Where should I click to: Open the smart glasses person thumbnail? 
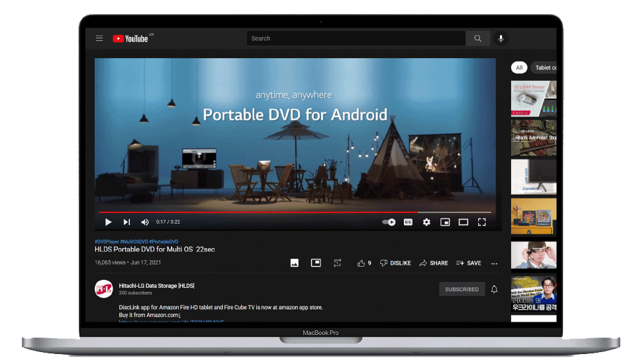click(534, 255)
